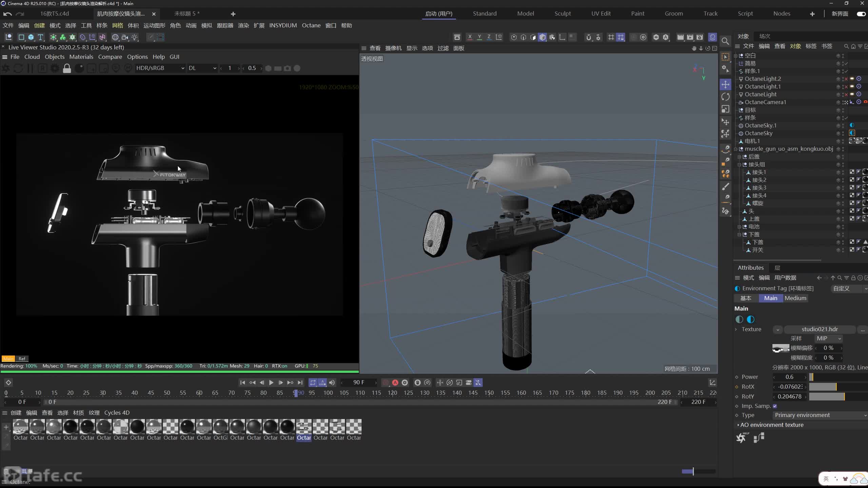Go to the end of animation

[300, 383]
